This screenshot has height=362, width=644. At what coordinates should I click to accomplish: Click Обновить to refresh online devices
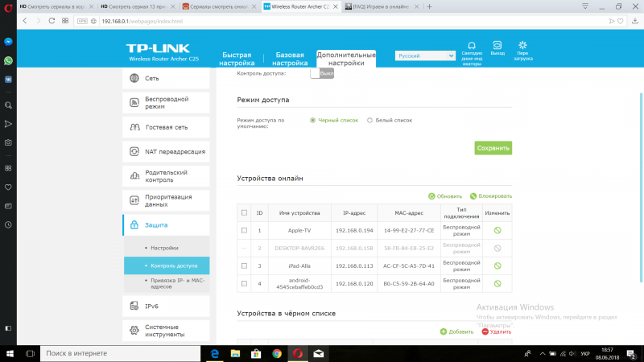(x=445, y=195)
